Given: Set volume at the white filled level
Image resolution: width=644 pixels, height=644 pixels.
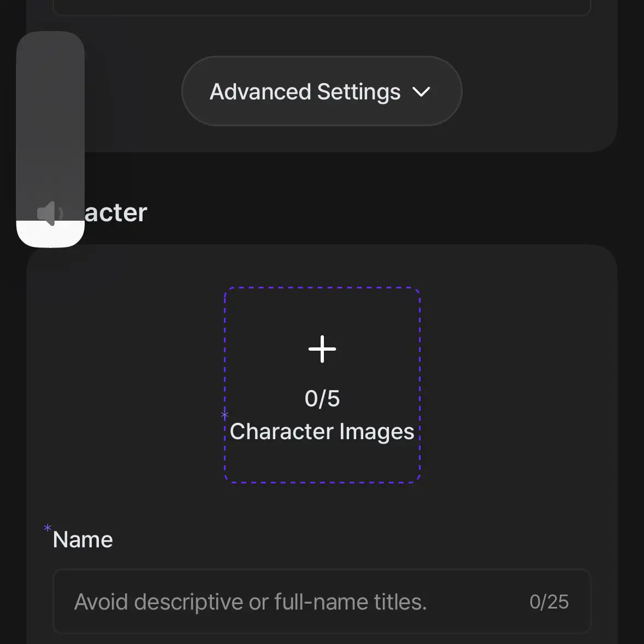Looking at the screenshot, I should [50, 234].
